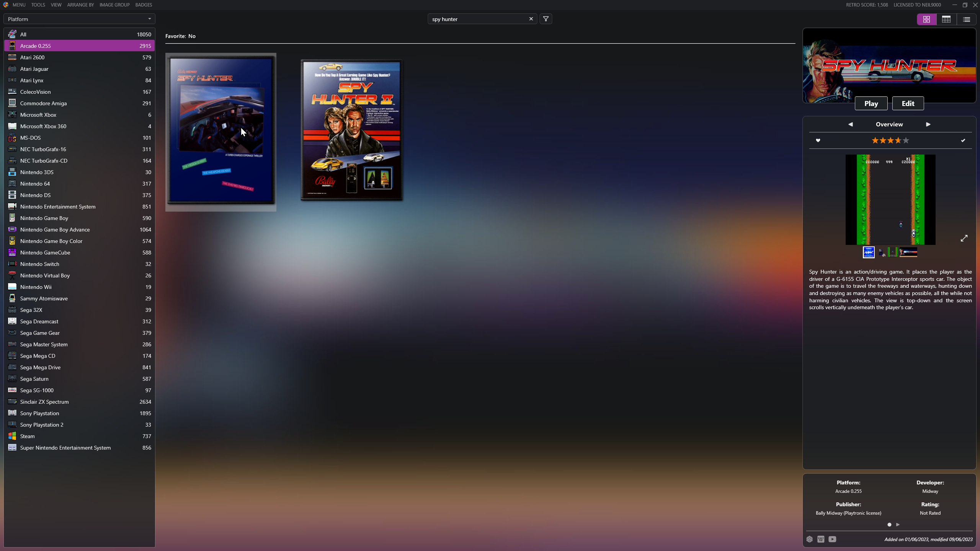
Task: Select the Nintendo Game Boy Advance platform
Action: (79, 230)
